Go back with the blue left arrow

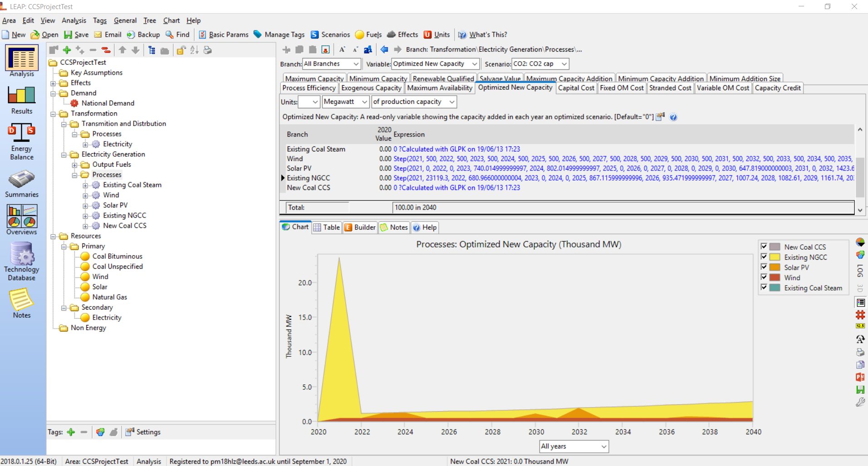pos(384,49)
